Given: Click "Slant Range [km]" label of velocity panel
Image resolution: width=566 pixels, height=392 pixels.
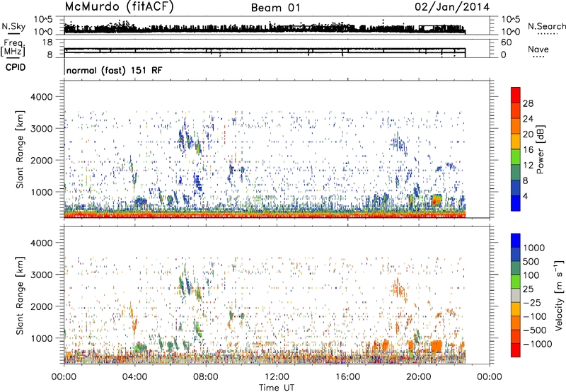Looking at the screenshot, I should [x=20, y=296].
